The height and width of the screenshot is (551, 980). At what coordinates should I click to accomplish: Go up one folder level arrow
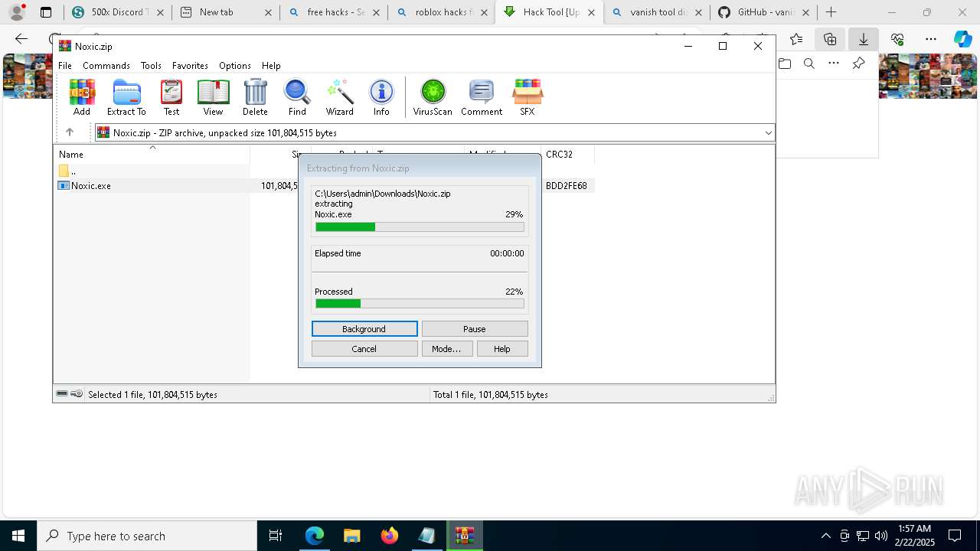tap(69, 132)
